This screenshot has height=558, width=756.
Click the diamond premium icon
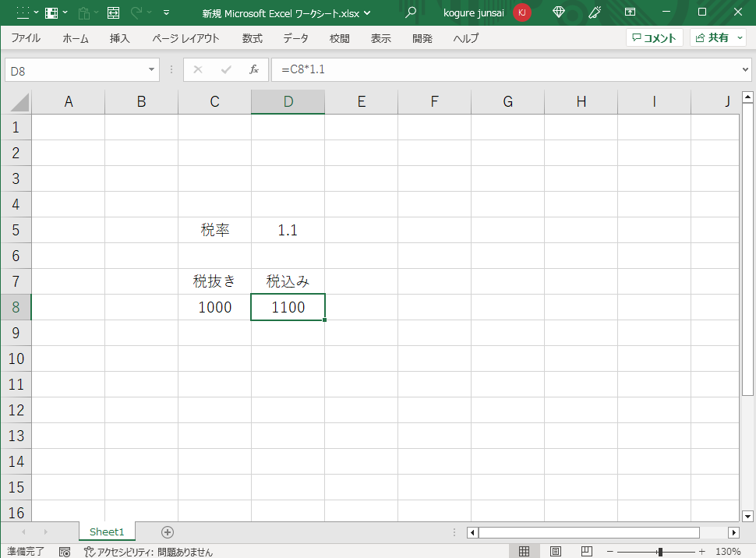(558, 12)
